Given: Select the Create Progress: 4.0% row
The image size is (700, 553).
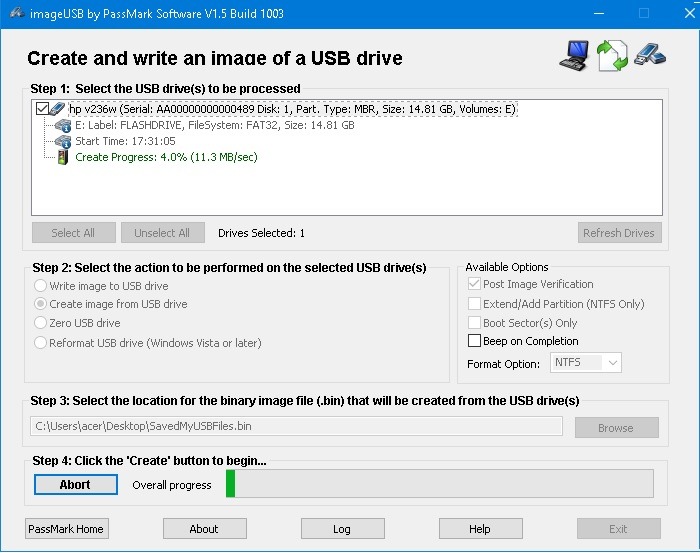Looking at the screenshot, I should coord(166,157).
